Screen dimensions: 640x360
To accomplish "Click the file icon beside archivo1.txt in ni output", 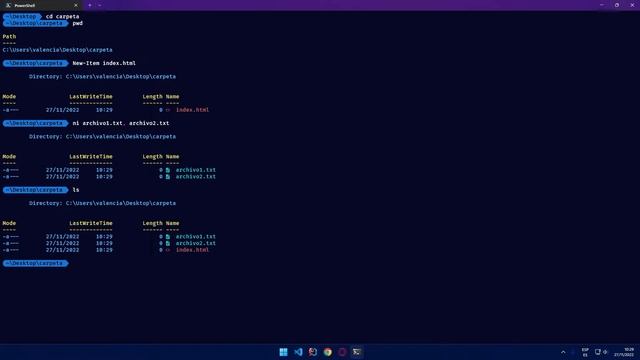I will pos(168,170).
